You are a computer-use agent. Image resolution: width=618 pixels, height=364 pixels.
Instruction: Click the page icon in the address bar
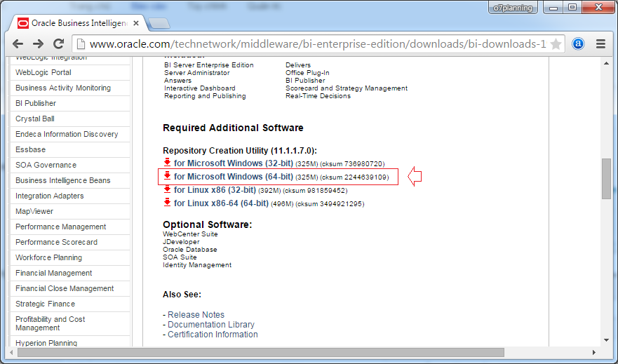pos(81,43)
